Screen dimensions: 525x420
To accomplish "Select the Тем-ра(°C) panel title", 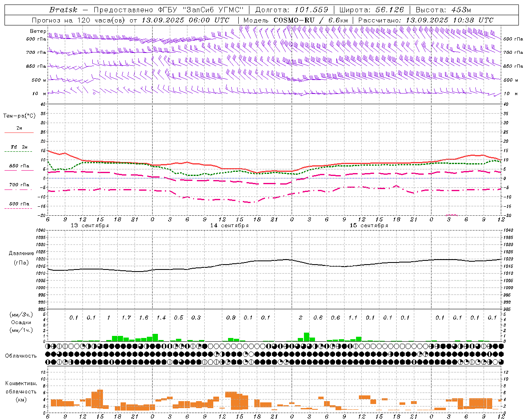I will click(19, 116).
